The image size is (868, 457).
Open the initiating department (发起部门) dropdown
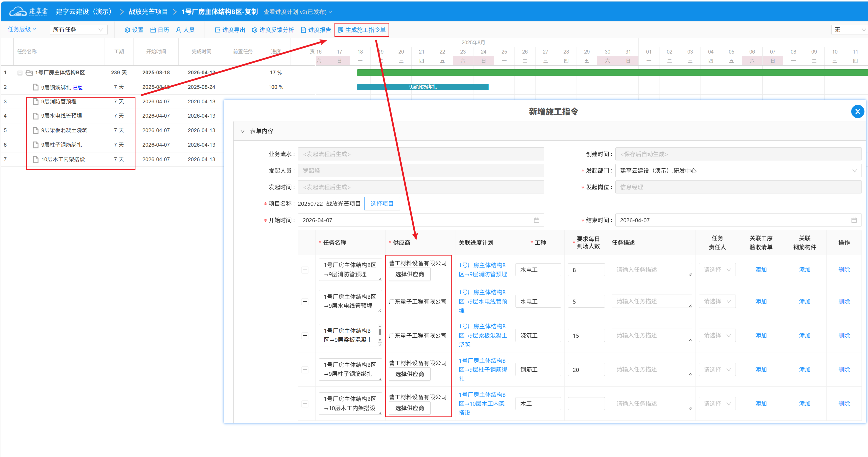738,171
